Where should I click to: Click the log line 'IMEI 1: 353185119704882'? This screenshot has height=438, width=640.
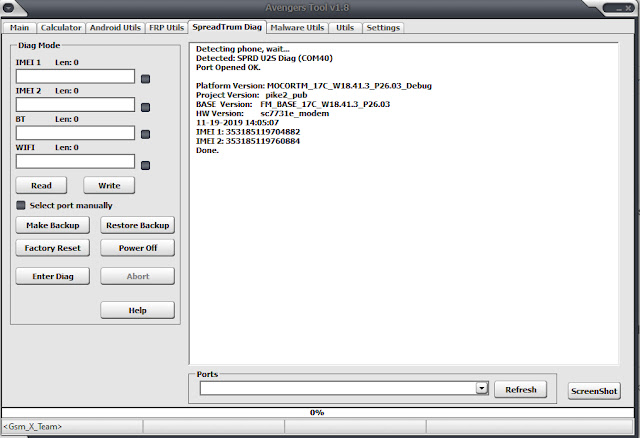248,132
